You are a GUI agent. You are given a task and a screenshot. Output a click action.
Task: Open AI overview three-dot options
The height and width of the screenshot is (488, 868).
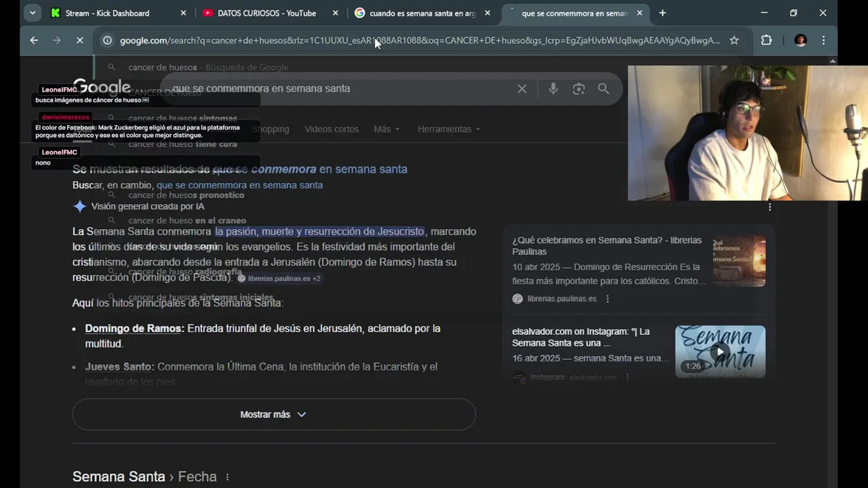click(x=770, y=207)
